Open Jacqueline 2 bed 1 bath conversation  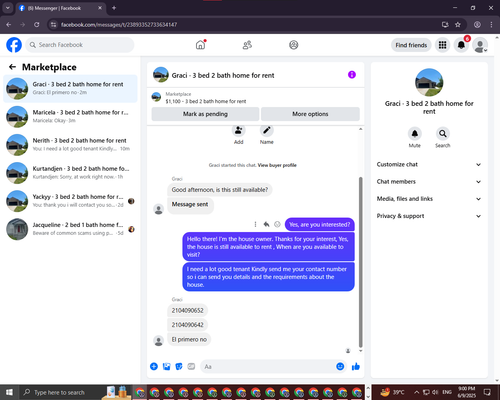[70, 229]
